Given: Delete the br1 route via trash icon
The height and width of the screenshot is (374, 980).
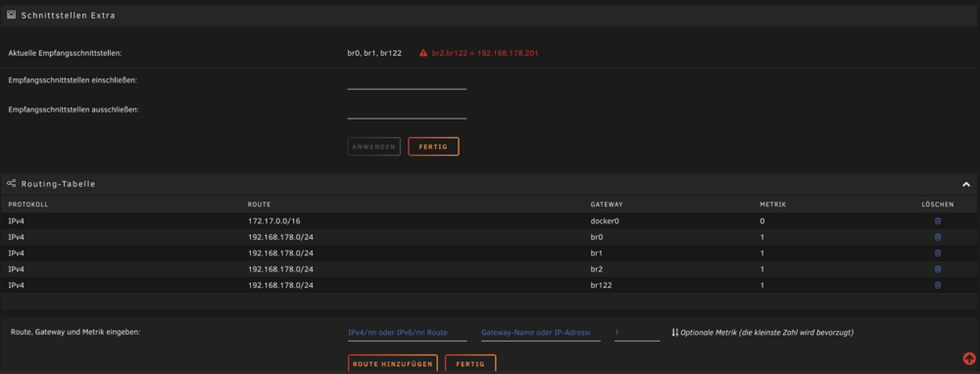Looking at the screenshot, I should coord(938,254).
